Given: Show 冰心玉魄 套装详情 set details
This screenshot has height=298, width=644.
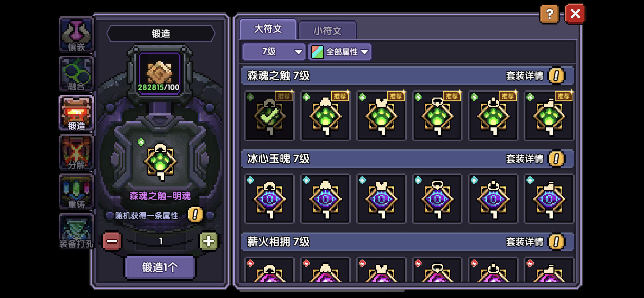Looking at the screenshot, I should (x=535, y=159).
